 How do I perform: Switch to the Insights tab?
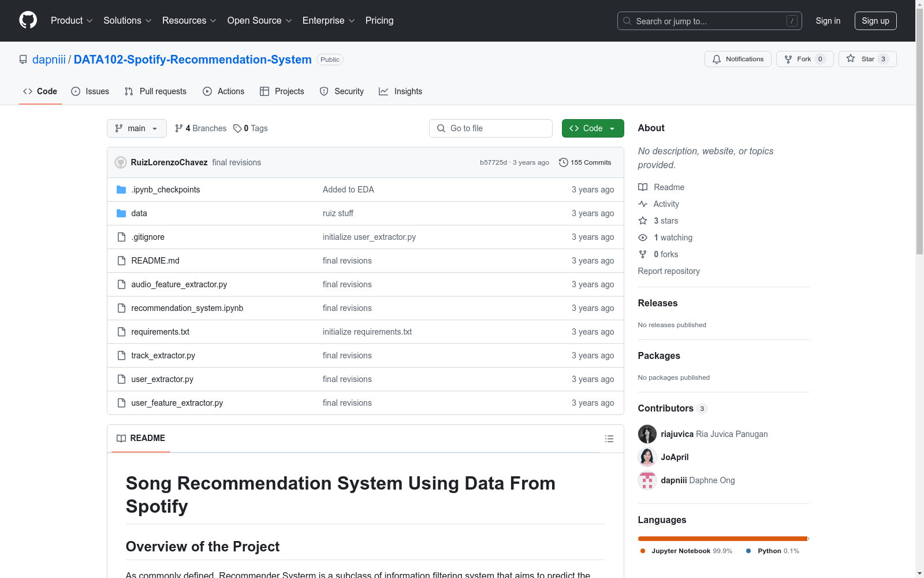point(401,91)
